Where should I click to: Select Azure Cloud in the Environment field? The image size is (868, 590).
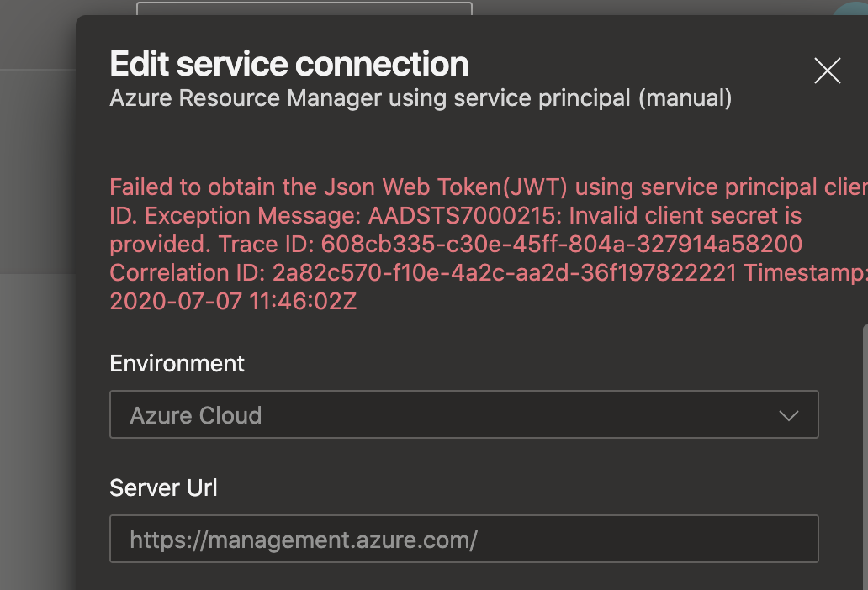point(195,414)
